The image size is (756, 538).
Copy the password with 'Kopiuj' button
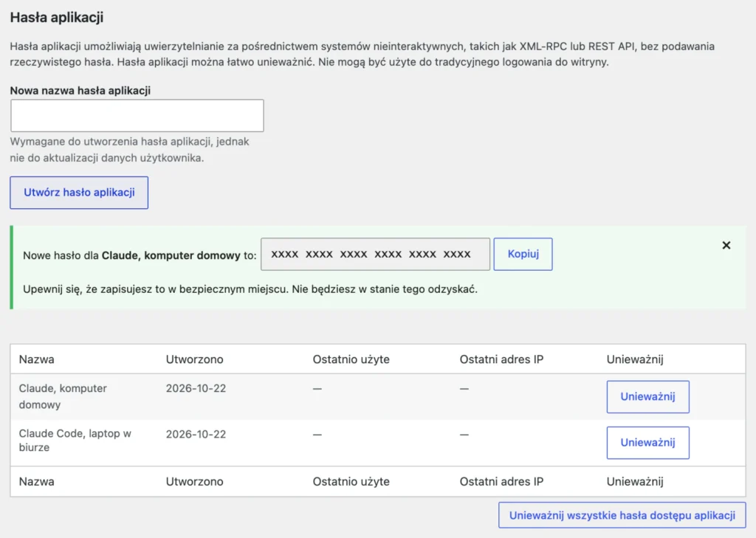pyautogui.click(x=523, y=254)
